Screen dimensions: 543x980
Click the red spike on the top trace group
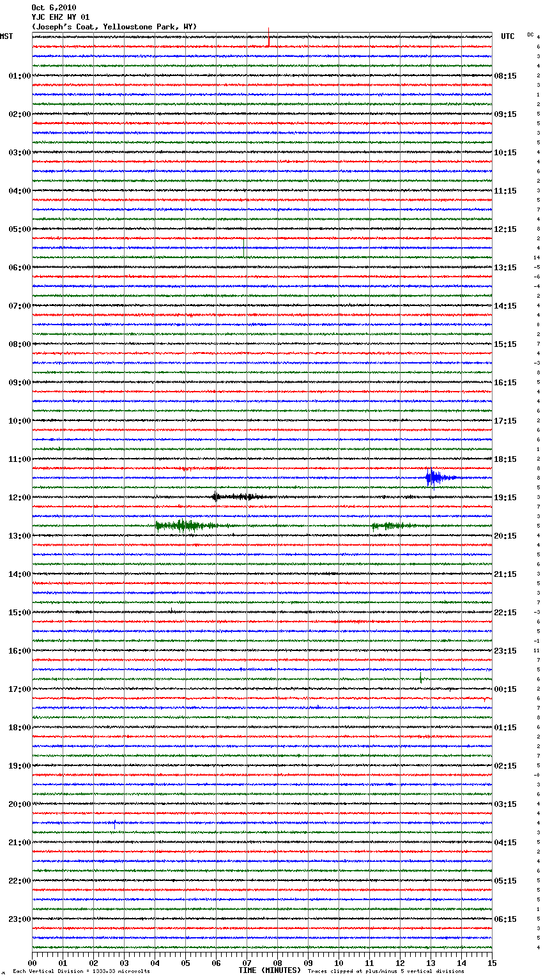tap(269, 37)
